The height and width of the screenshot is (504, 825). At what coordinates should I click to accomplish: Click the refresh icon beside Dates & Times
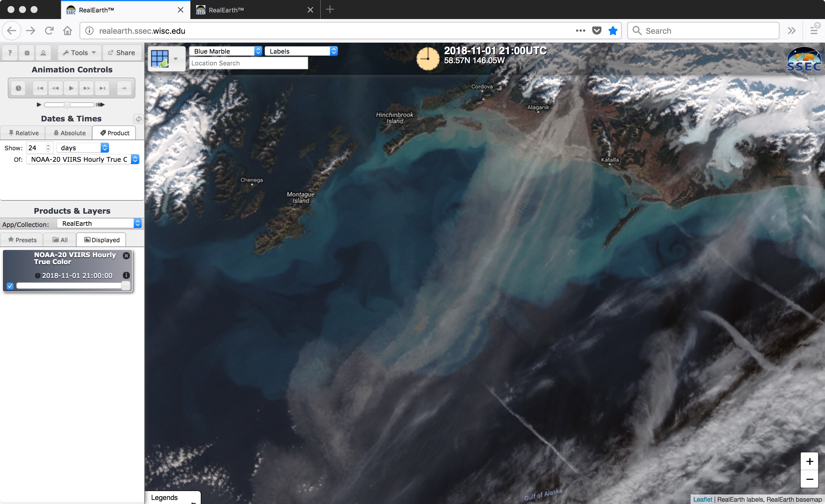(x=138, y=119)
